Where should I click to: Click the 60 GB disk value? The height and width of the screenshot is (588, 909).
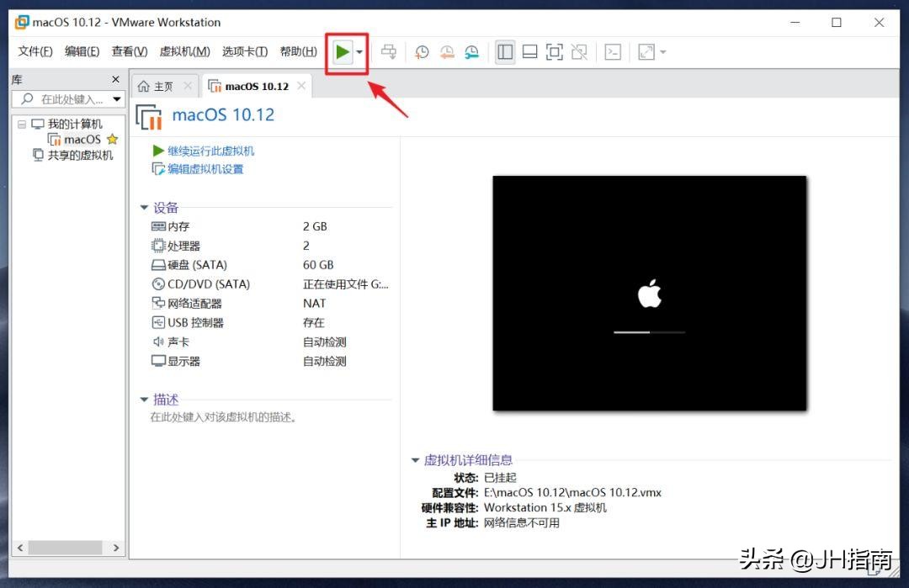point(318,265)
